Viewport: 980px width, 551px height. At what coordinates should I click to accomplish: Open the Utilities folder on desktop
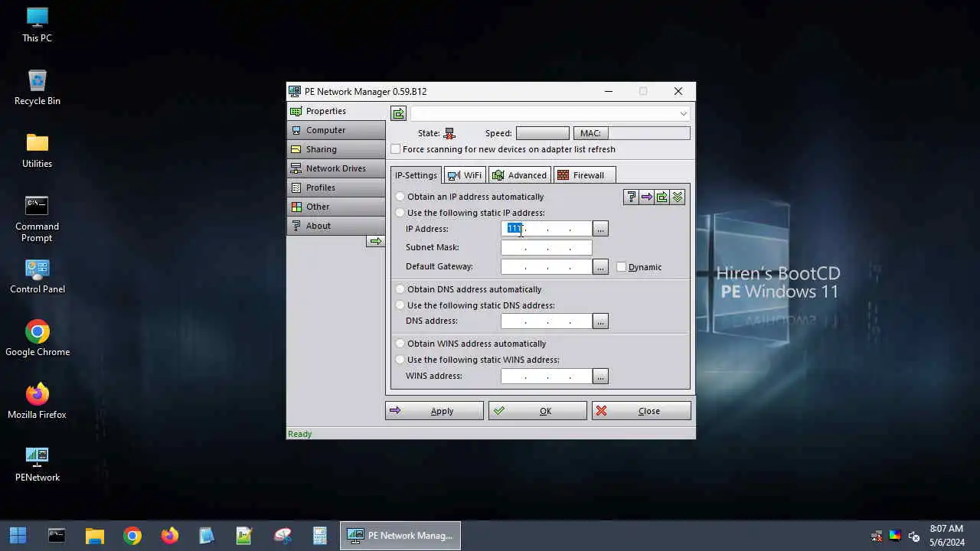[x=37, y=150]
